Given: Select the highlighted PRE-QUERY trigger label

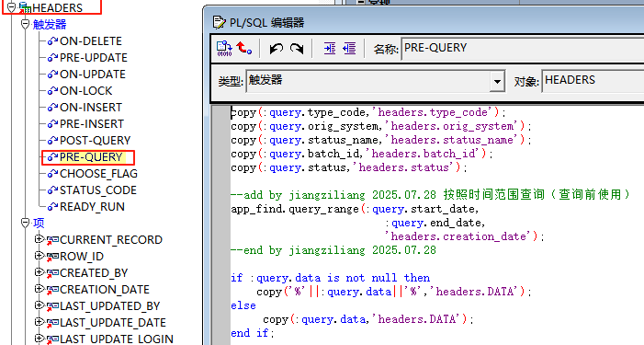Looking at the screenshot, I should 91,157.
